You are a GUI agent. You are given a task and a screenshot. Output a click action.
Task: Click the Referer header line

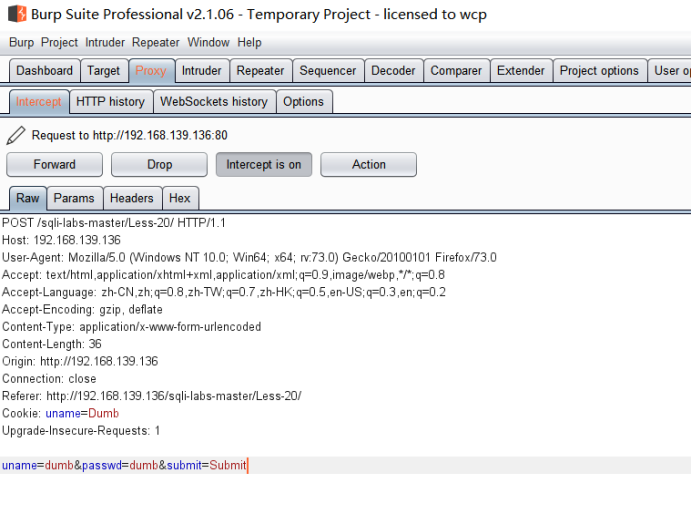(x=152, y=396)
